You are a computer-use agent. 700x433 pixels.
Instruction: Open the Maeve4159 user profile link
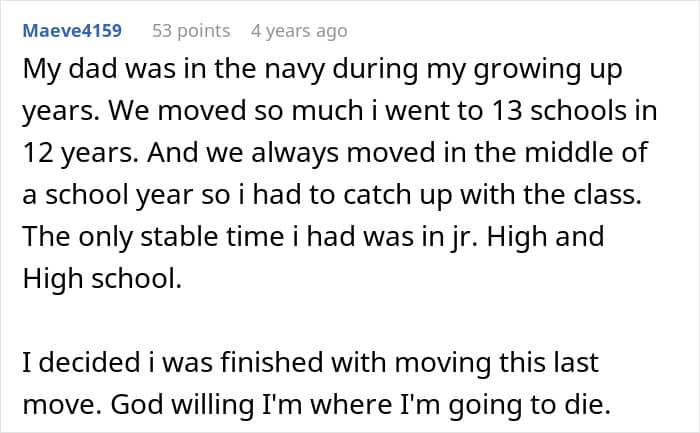coord(70,31)
